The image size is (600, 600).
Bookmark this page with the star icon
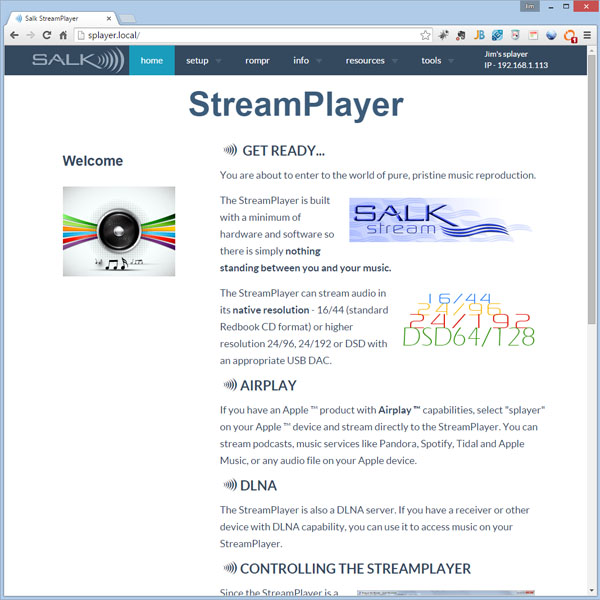(x=425, y=35)
